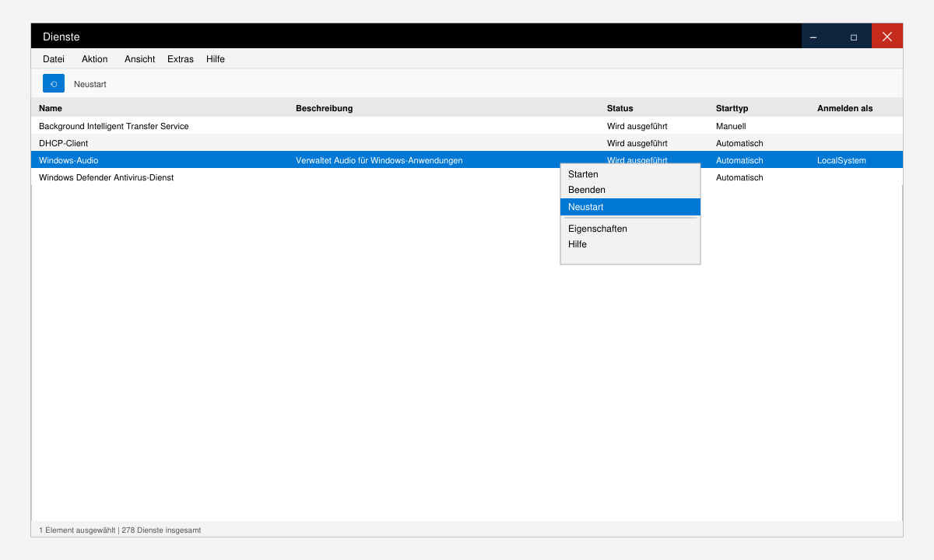Screen dimensions: 934x560
Task: Open the Aktion menu
Action: [95, 59]
